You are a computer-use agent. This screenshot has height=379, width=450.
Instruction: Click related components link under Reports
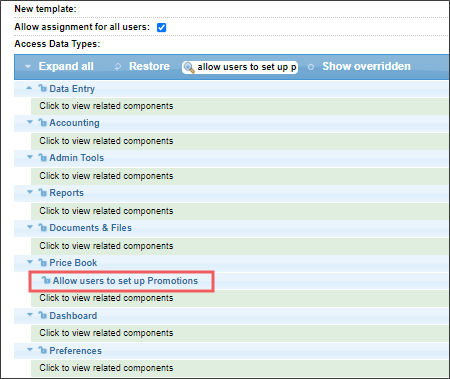pos(106,211)
